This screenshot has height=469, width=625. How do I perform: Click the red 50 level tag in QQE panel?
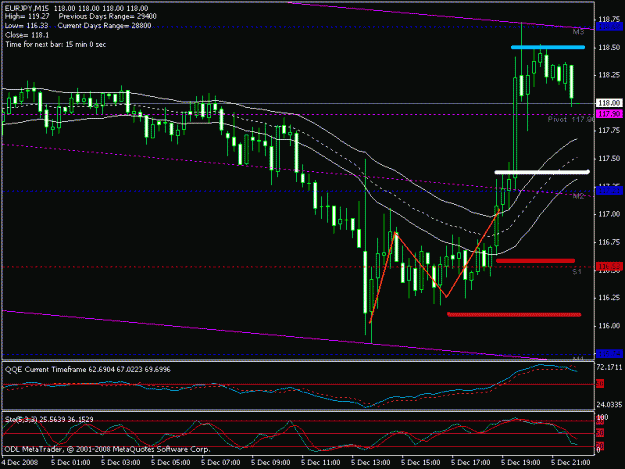(x=600, y=385)
